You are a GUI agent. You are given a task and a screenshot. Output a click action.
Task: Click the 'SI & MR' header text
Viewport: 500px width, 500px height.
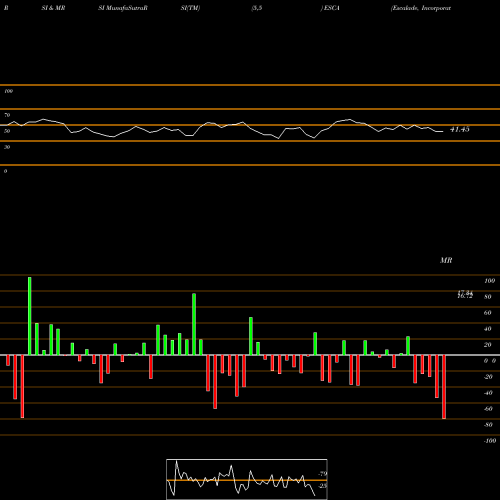53,8
